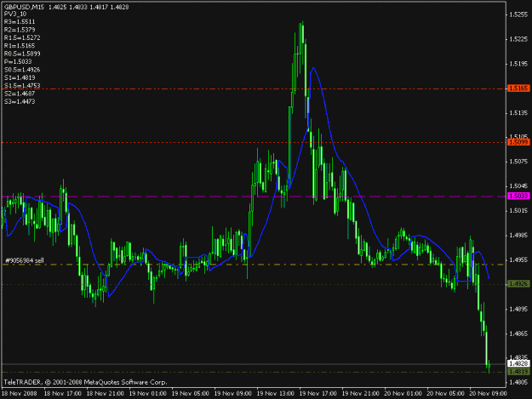Click the 1.5135 price scale label
Image resolution: width=532 pixels, height=399 pixels.
(x=518, y=113)
